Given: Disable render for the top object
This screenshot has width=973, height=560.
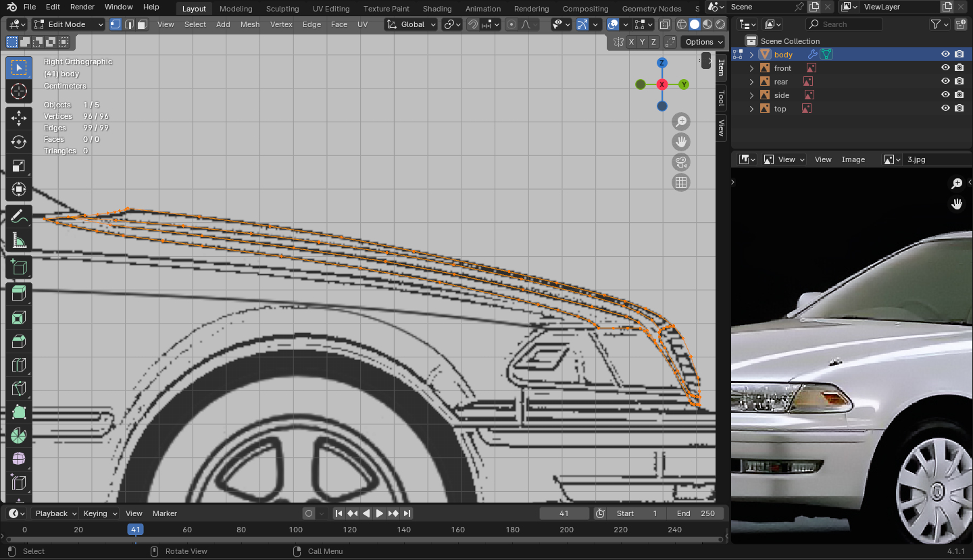Looking at the screenshot, I should click(959, 109).
